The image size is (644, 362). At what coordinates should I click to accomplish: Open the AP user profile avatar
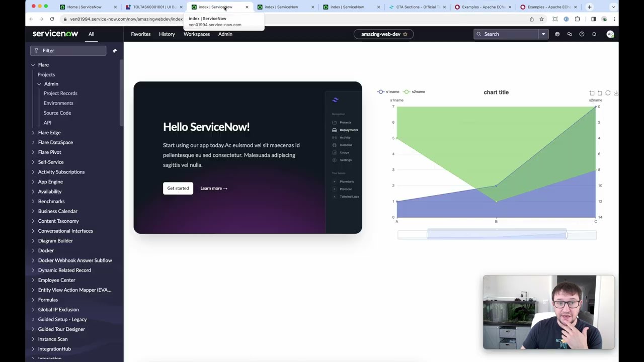[x=610, y=34]
